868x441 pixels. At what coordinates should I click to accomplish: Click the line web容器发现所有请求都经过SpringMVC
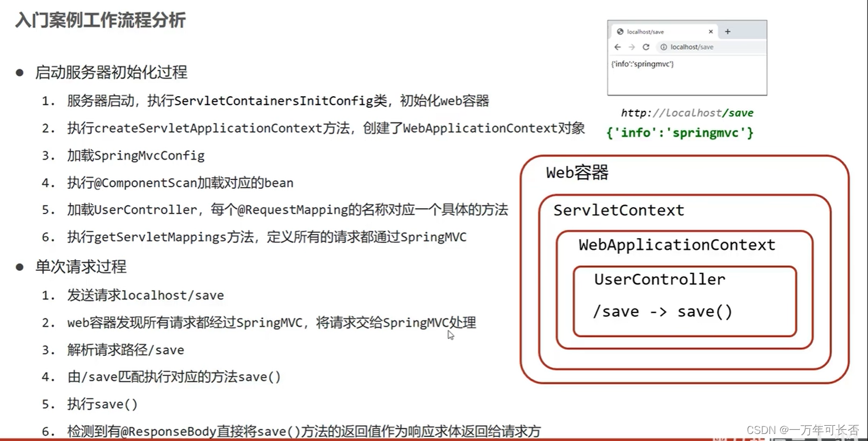pos(272,323)
